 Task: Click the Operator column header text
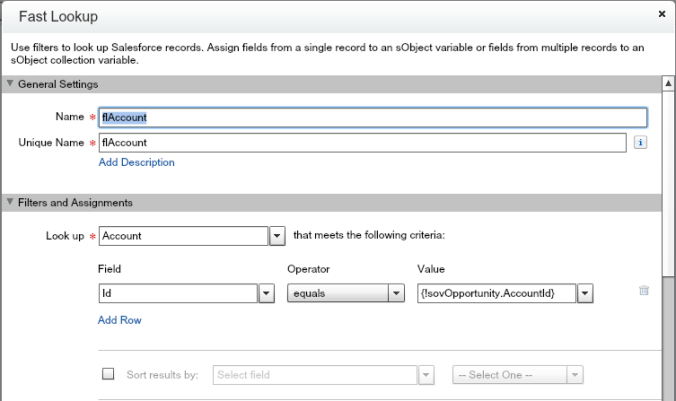pyautogui.click(x=308, y=269)
